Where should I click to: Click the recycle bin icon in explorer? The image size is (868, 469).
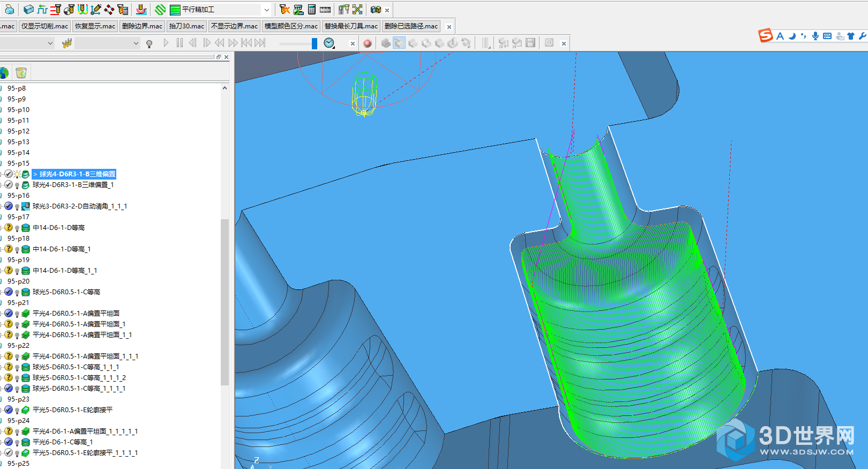click(x=21, y=72)
